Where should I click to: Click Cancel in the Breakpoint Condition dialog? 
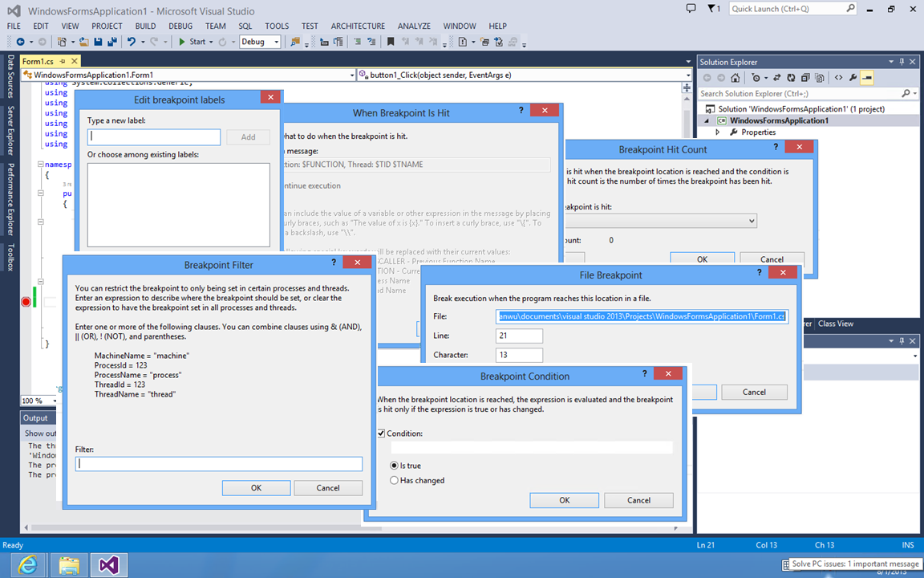point(638,500)
